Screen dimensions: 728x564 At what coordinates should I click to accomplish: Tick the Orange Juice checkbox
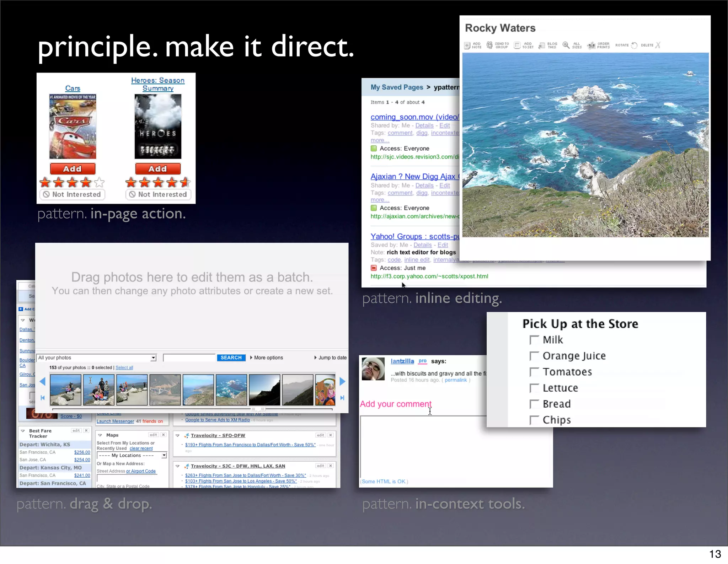click(534, 356)
